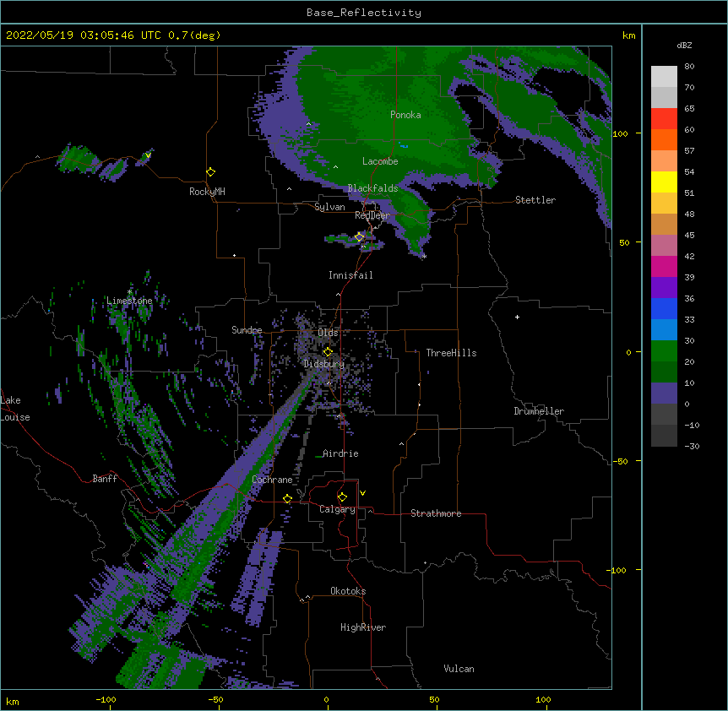Click the Airdrie label

point(340,453)
